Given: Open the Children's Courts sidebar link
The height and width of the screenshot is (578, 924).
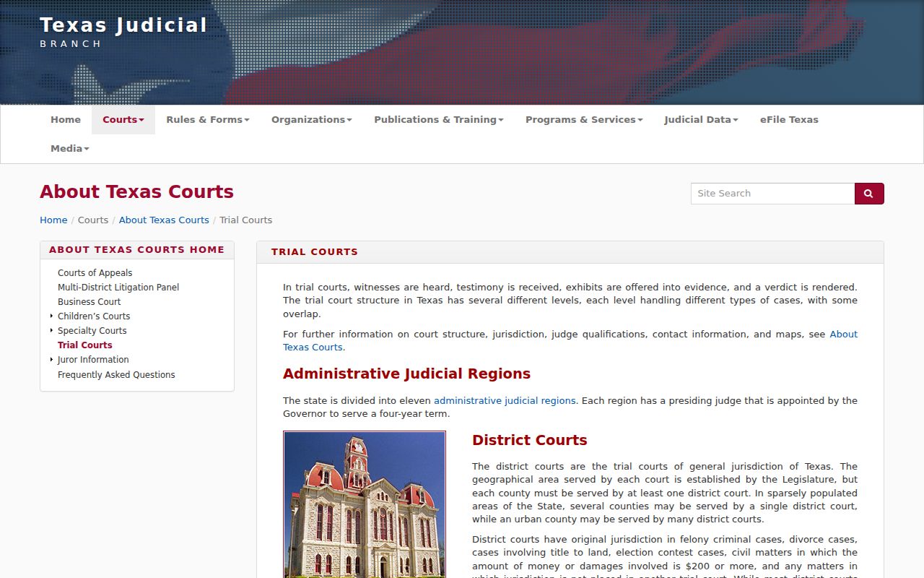Looking at the screenshot, I should (94, 316).
